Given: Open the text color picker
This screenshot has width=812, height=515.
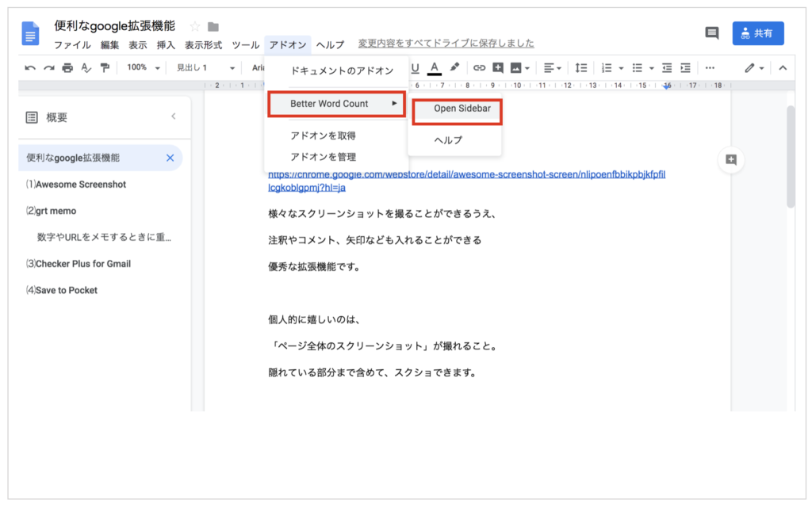Looking at the screenshot, I should coord(434,68).
